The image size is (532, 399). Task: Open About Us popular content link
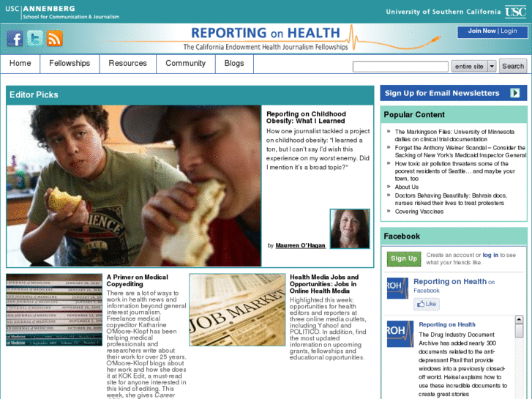(406, 187)
